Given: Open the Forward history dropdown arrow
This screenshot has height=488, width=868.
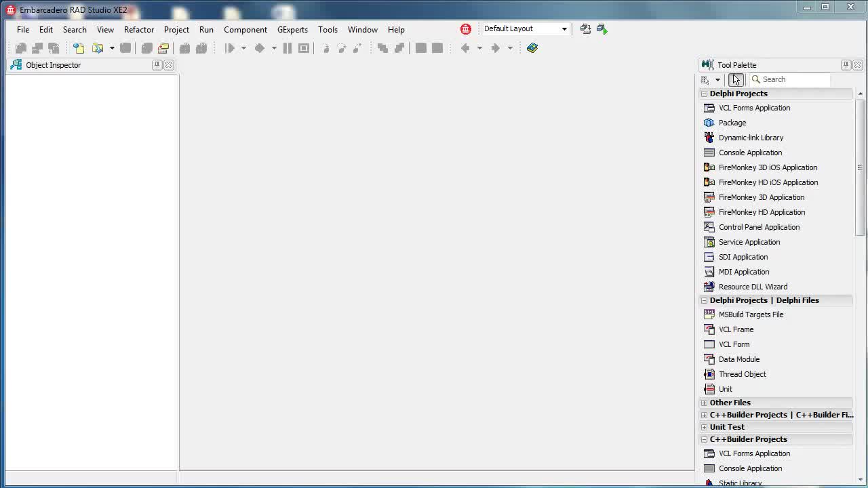Looking at the screenshot, I should tap(510, 48).
